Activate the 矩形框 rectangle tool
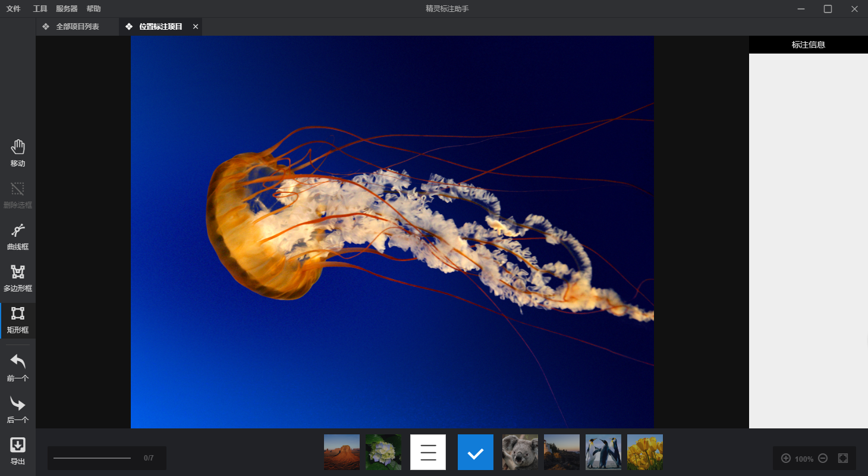The width and height of the screenshot is (868, 476). (18, 320)
